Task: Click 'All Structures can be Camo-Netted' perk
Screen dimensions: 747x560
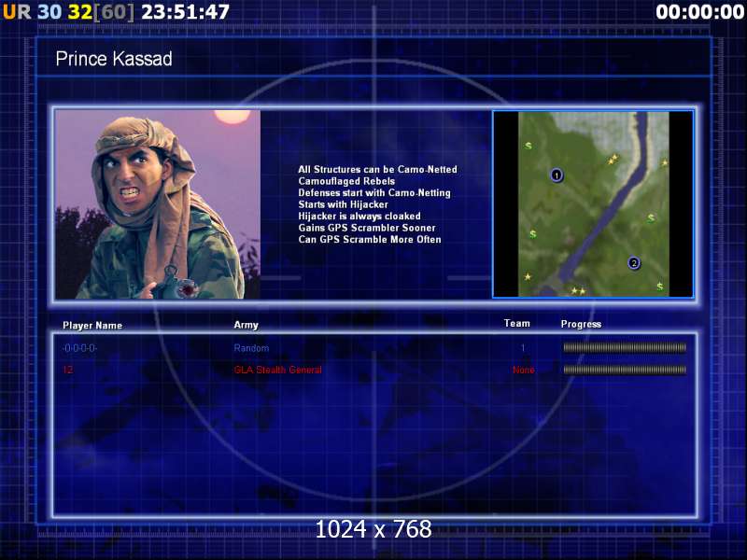Action: pos(377,169)
